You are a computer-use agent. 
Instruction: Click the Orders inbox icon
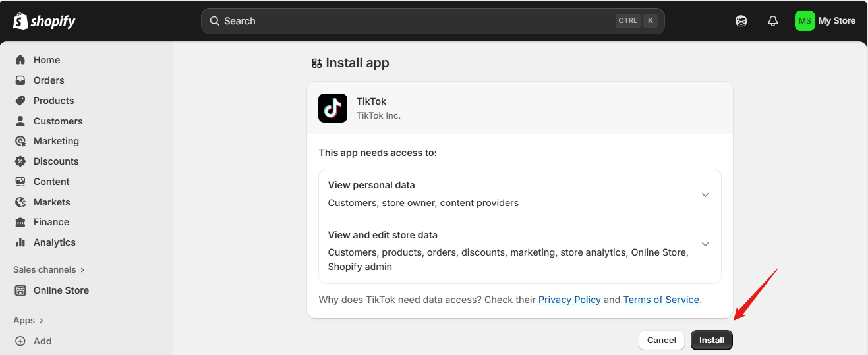click(x=20, y=80)
